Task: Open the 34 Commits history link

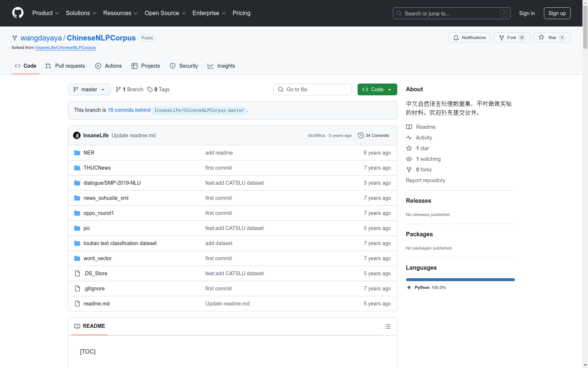Action: click(x=374, y=135)
